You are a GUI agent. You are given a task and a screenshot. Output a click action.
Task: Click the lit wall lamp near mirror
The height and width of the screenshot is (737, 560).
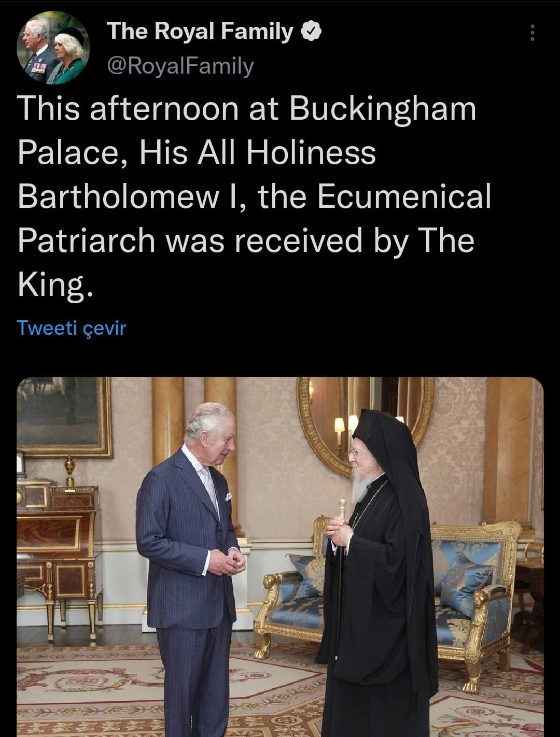(340, 430)
